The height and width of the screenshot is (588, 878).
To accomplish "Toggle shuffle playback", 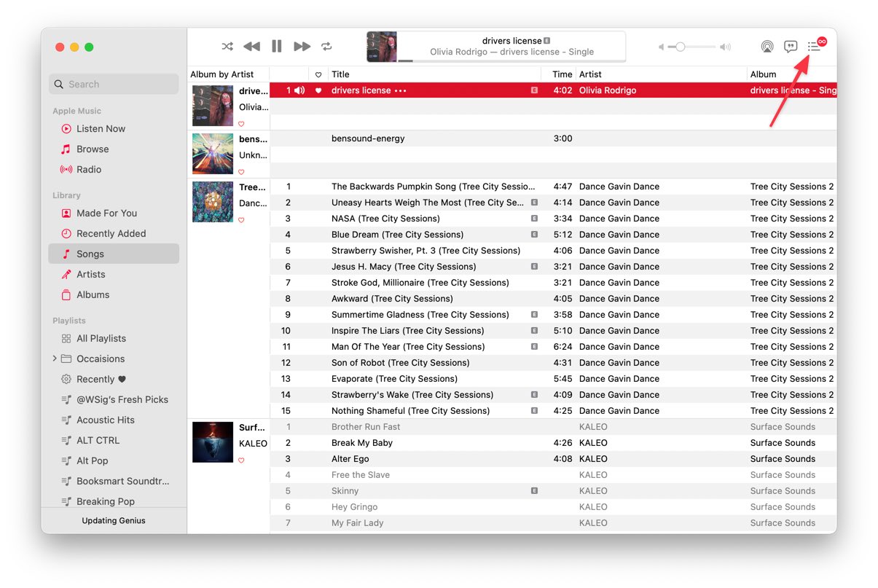I will click(x=227, y=47).
